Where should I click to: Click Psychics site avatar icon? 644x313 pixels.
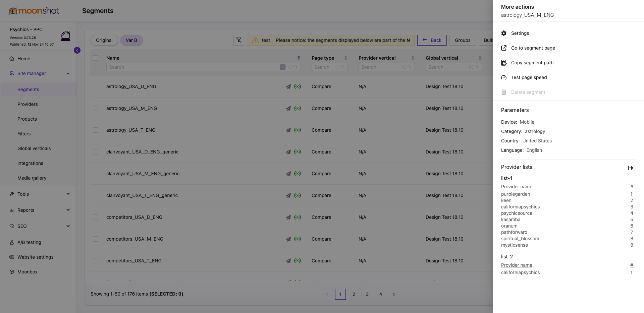(66, 36)
